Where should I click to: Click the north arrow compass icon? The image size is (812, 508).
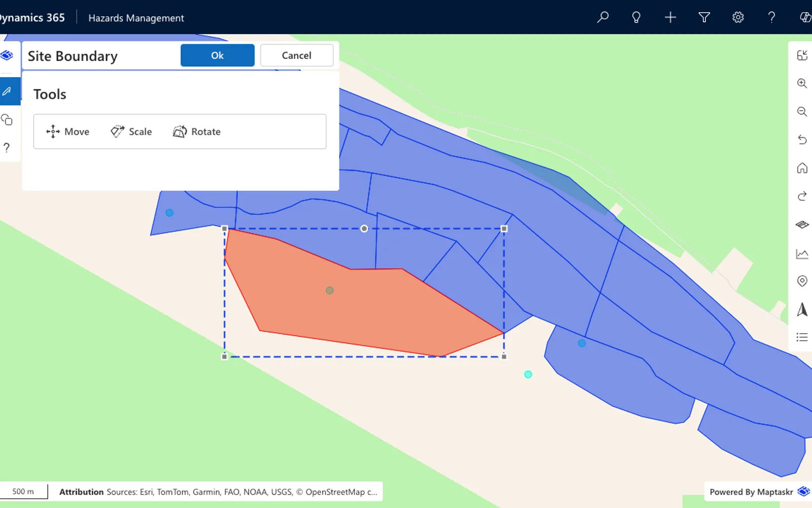802,309
